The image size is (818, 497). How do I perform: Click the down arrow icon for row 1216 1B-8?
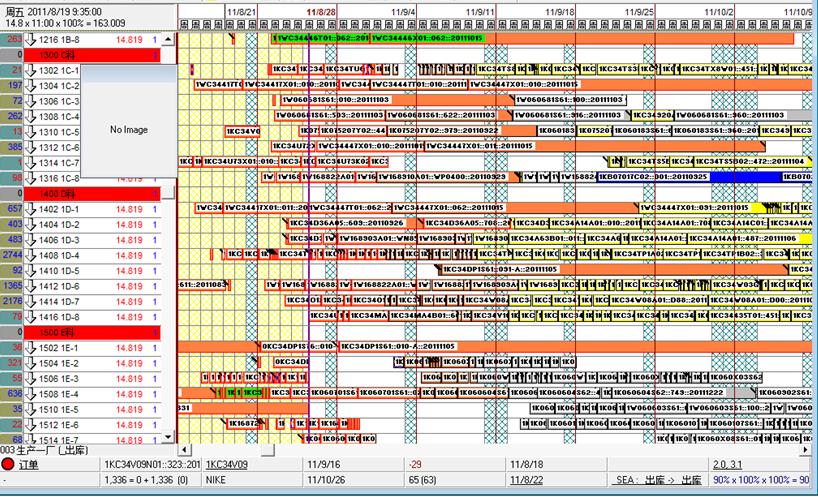[x=32, y=39]
